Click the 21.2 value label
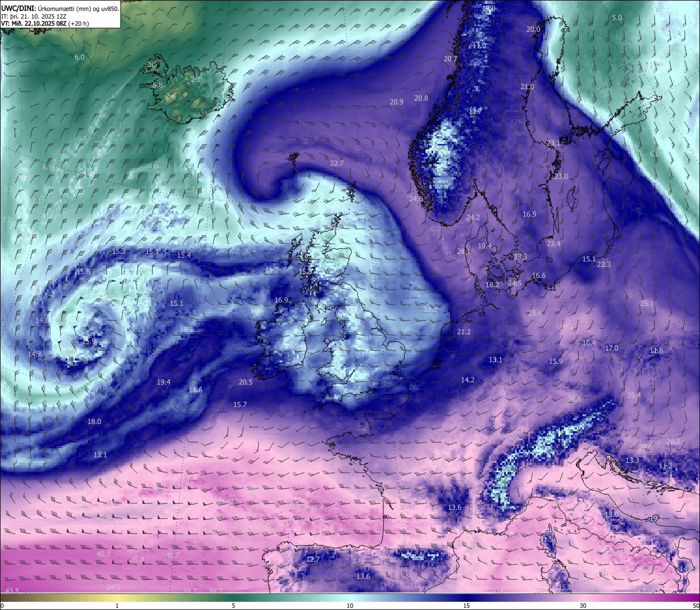The width and height of the screenshot is (700, 610). [464, 332]
